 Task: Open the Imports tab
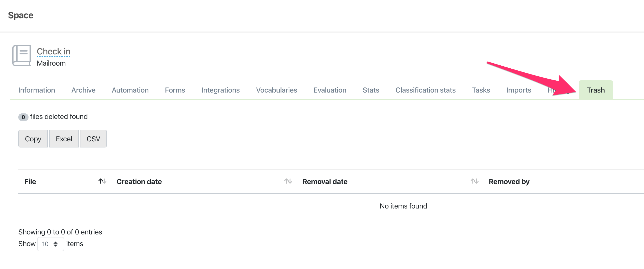[x=519, y=90]
